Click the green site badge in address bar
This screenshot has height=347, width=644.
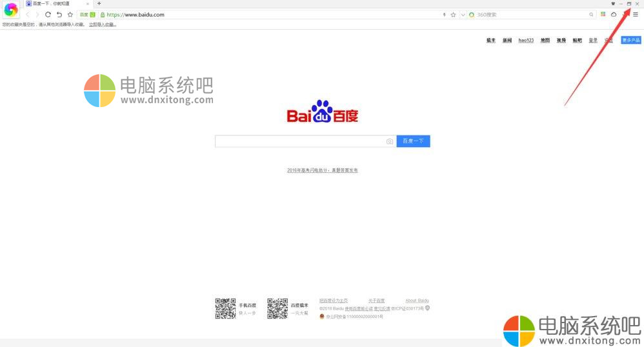click(x=93, y=14)
